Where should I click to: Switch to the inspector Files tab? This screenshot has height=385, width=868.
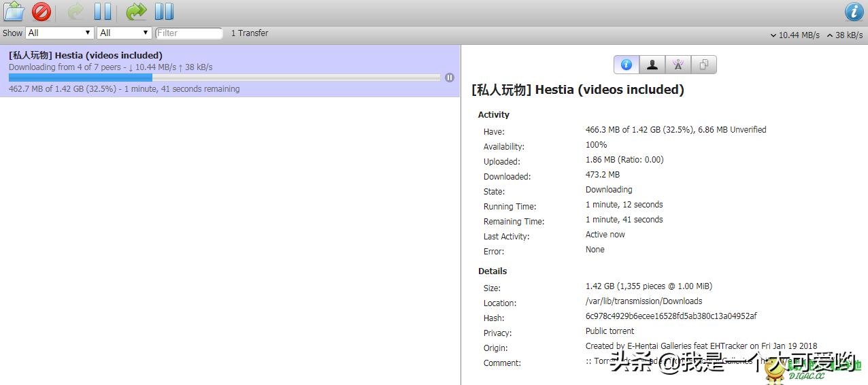[704, 65]
